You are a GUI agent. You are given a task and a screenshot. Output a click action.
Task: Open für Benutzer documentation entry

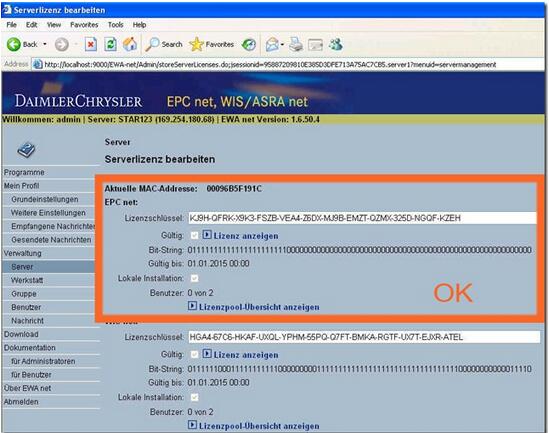31,375
